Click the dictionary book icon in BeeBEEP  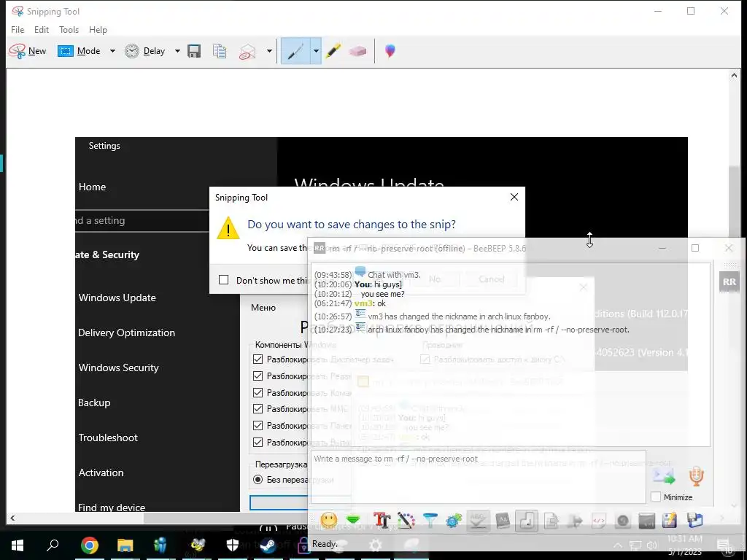(x=502, y=521)
